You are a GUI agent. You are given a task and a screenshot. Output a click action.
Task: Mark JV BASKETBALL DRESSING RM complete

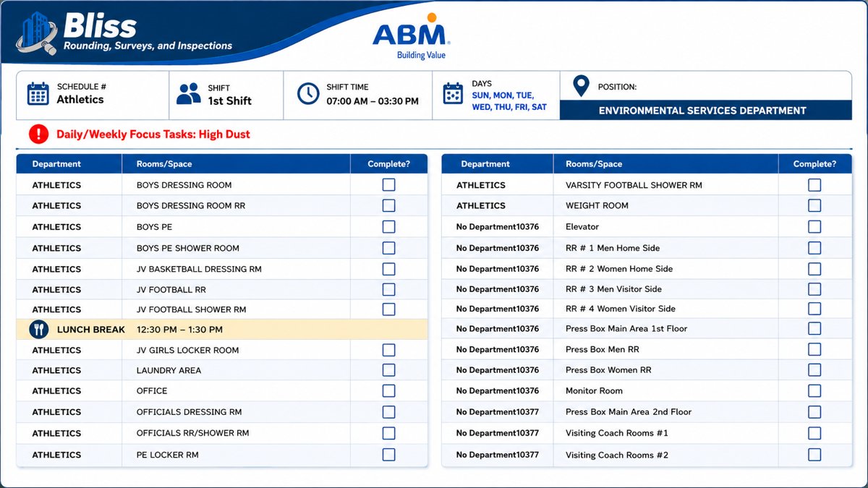click(x=388, y=269)
